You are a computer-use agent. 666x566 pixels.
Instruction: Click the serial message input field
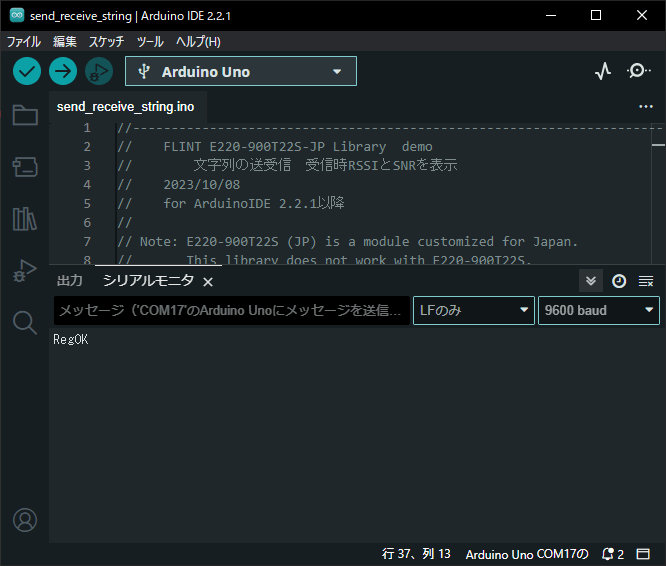pyautogui.click(x=231, y=310)
